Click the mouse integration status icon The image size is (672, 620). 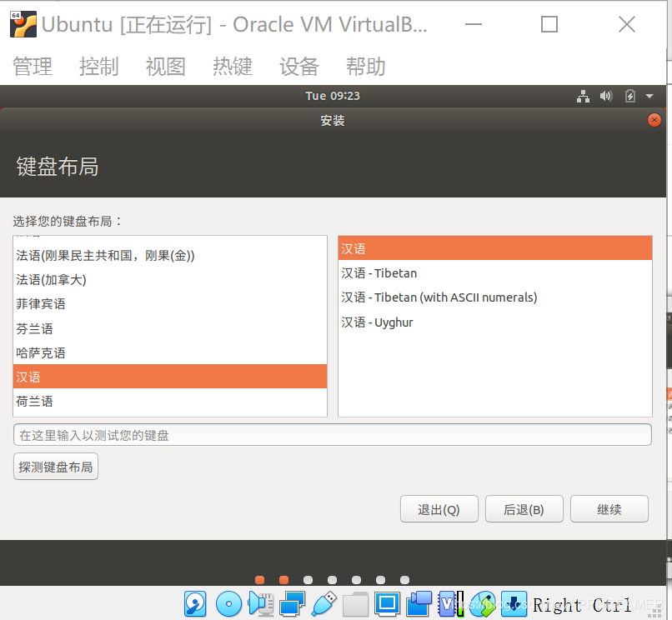point(483,604)
